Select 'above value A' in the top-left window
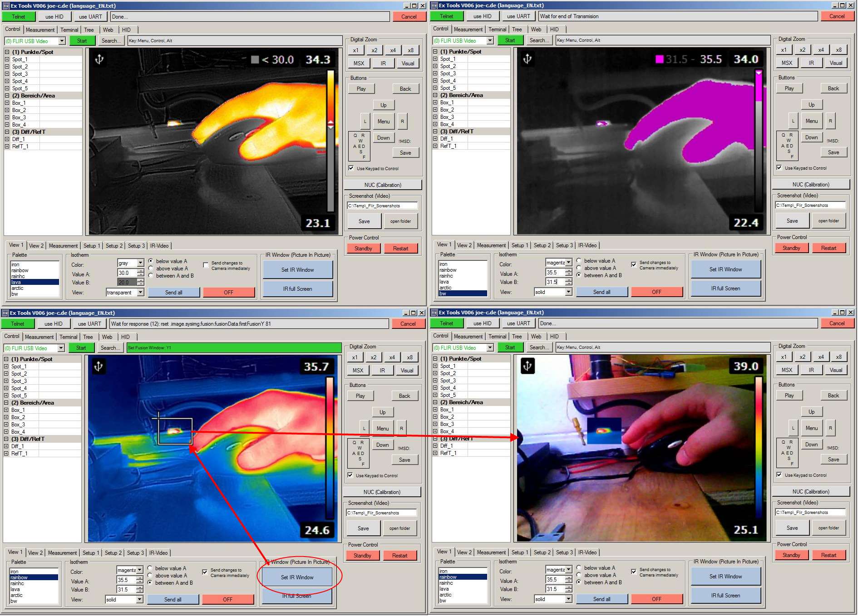Viewport: 858px width, 616px height. click(x=151, y=269)
